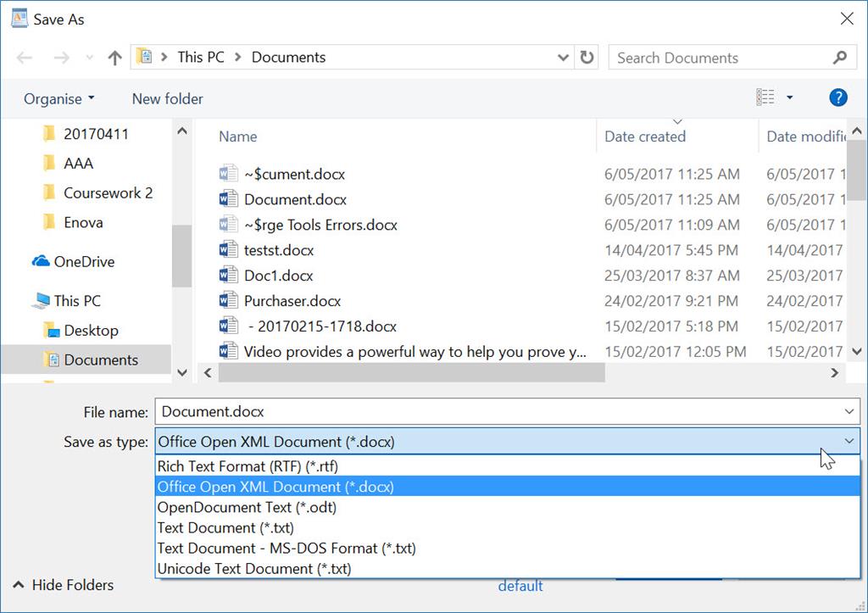Create a New folder
Image resolution: width=868 pixels, height=613 pixels.
pos(167,99)
